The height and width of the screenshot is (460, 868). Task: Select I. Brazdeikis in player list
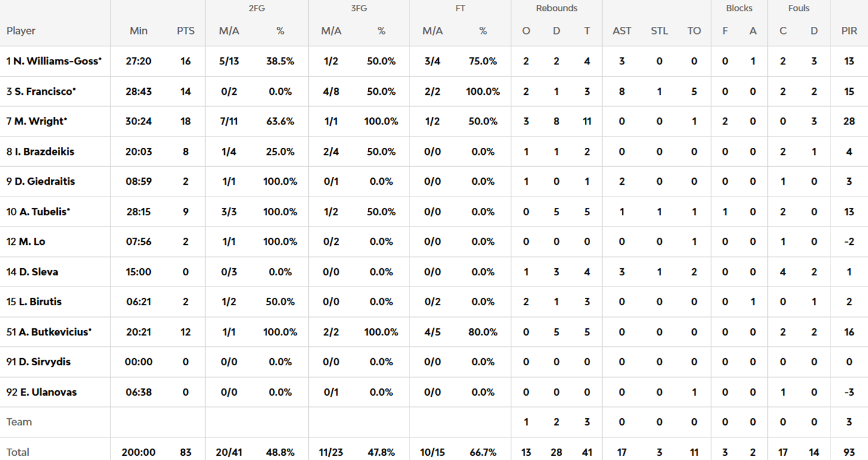pos(44,152)
